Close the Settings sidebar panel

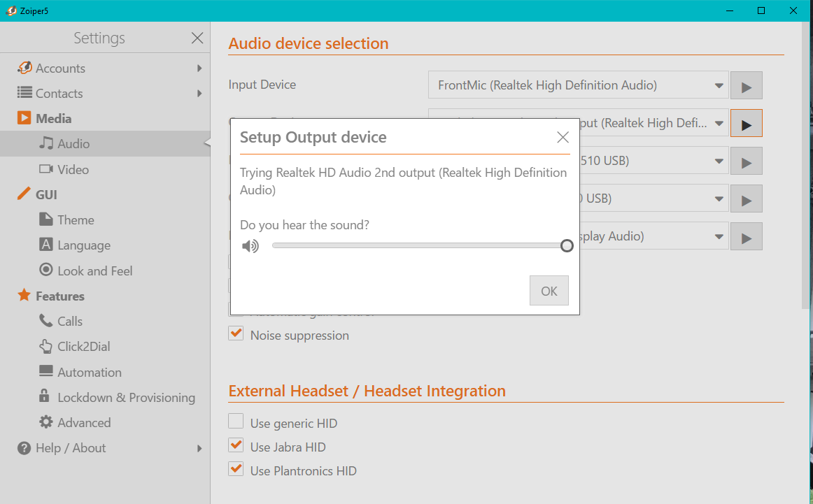197,38
